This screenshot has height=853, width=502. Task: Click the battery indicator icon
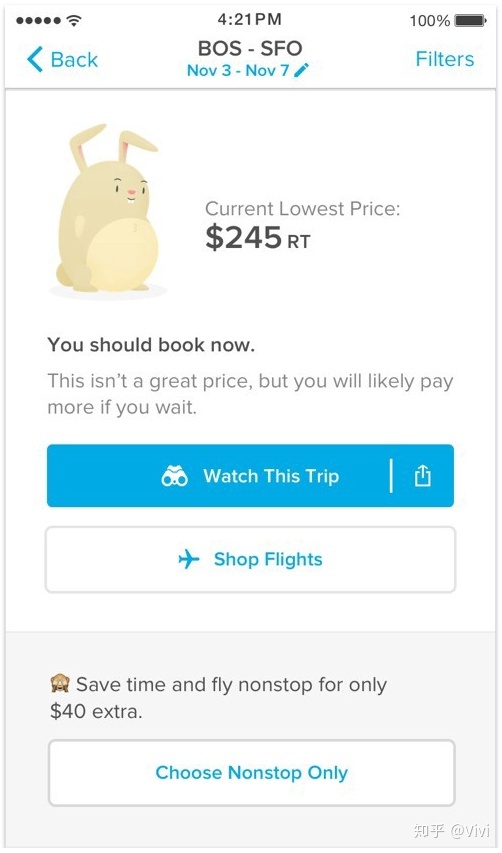point(470,21)
